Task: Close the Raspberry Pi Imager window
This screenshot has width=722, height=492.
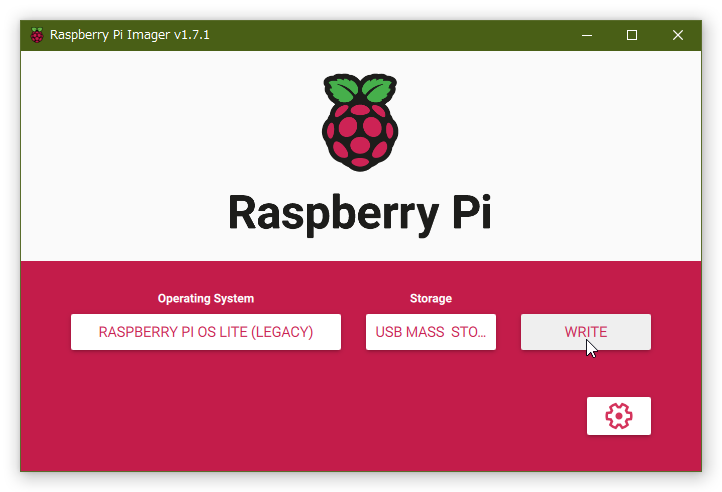Action: 677,35
